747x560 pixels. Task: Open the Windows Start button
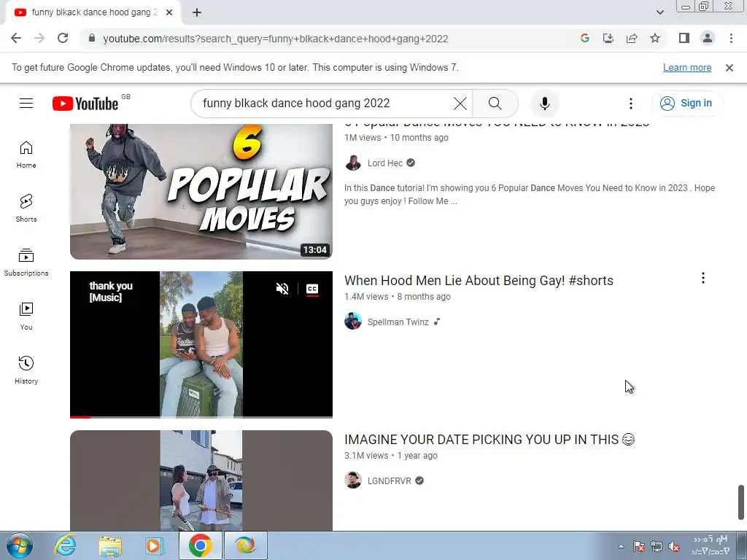point(20,545)
